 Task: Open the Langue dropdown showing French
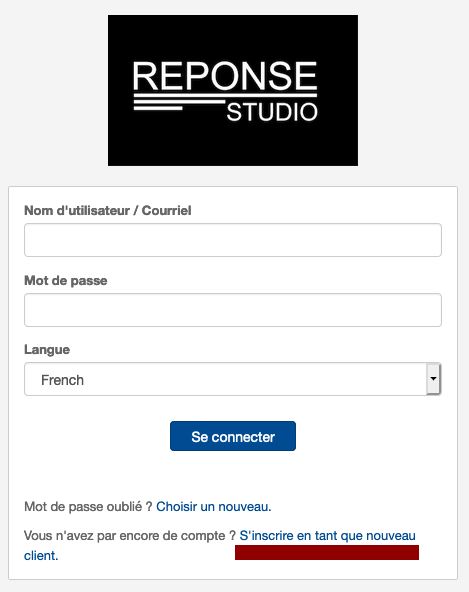pyautogui.click(x=233, y=379)
